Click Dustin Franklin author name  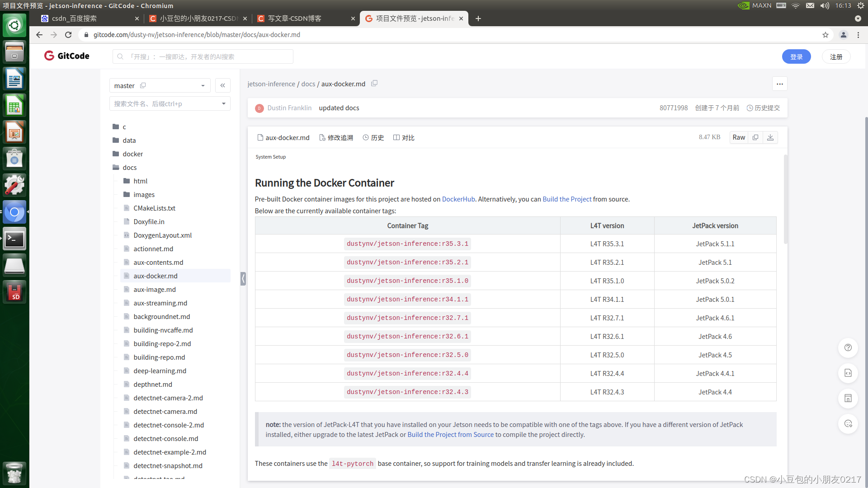(x=289, y=108)
